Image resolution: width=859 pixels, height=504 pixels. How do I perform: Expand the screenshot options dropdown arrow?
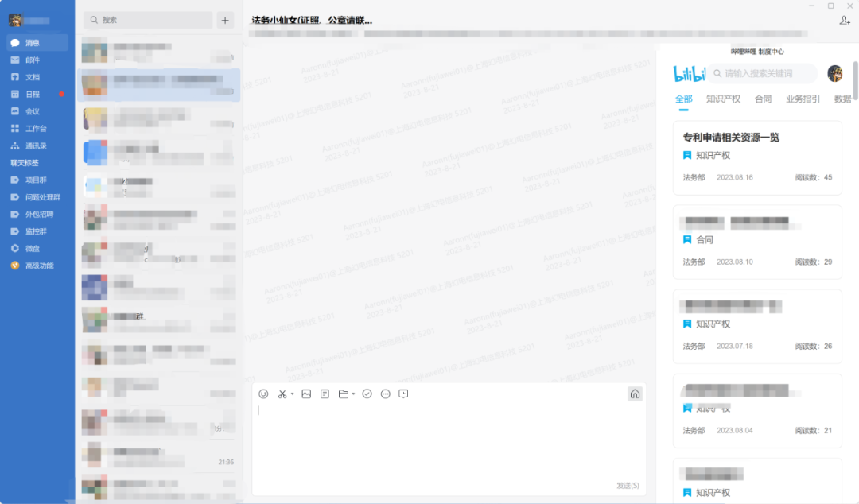click(x=293, y=394)
